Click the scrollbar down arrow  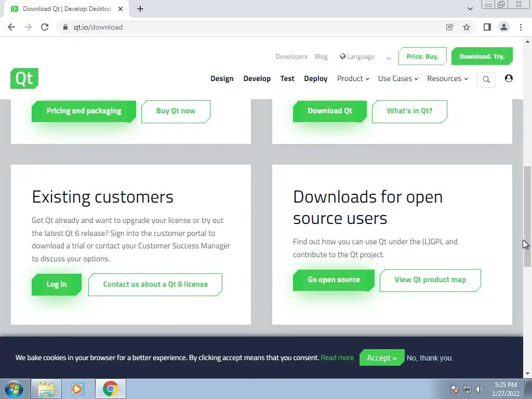(527, 374)
